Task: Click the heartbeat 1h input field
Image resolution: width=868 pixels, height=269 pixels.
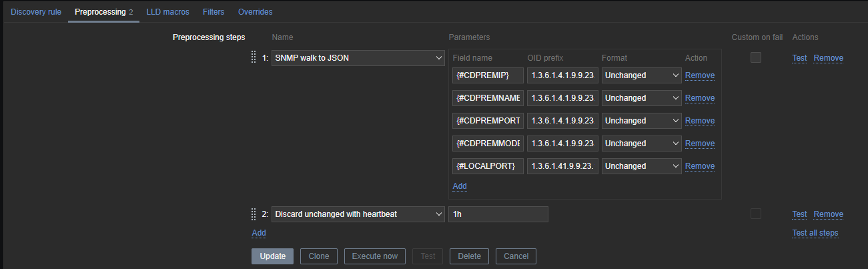Action: (498, 214)
